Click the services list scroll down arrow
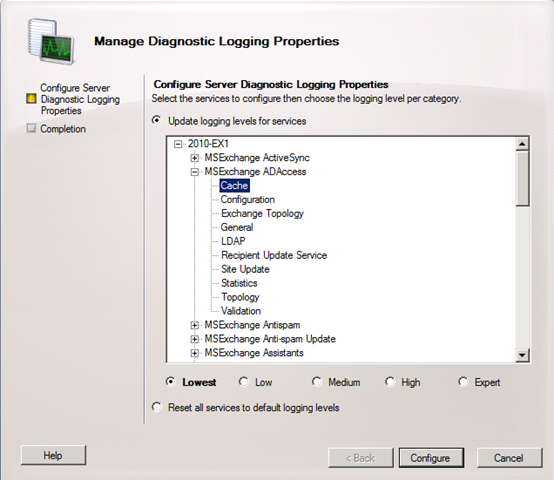554x480 pixels. point(522,355)
